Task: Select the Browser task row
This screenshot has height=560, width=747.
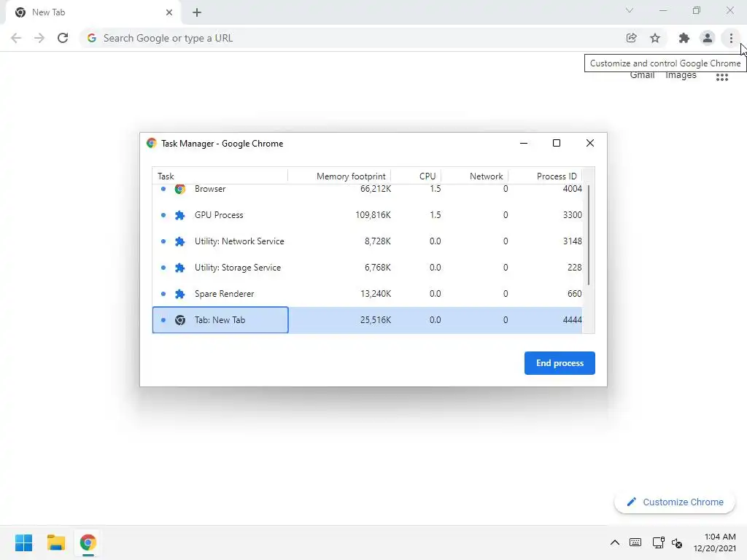Action: click(368, 190)
